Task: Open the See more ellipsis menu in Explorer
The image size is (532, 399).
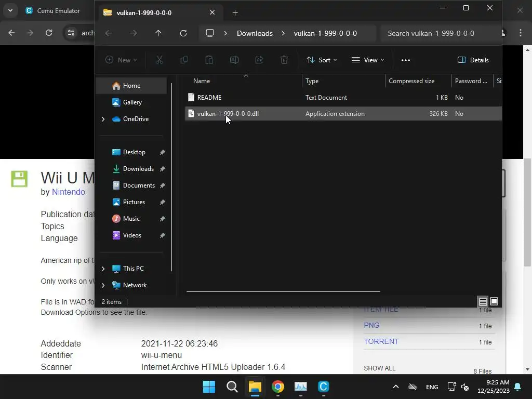Action: 406,60
